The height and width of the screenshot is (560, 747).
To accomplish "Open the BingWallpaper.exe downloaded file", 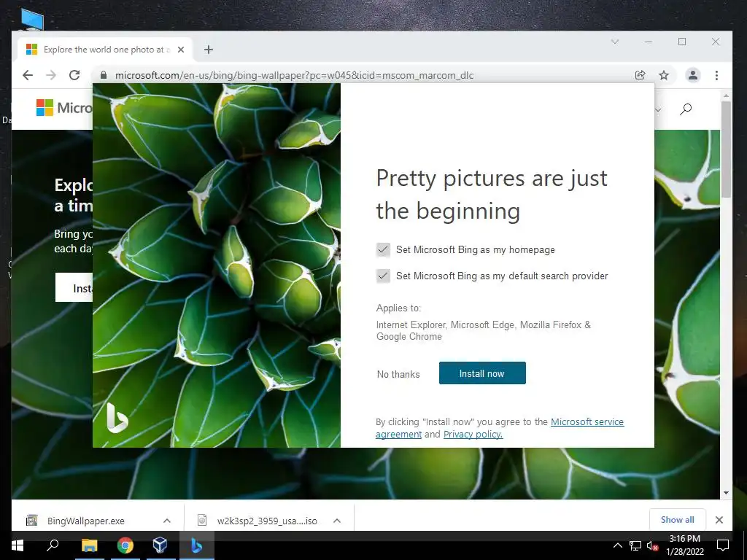I will coord(86,521).
